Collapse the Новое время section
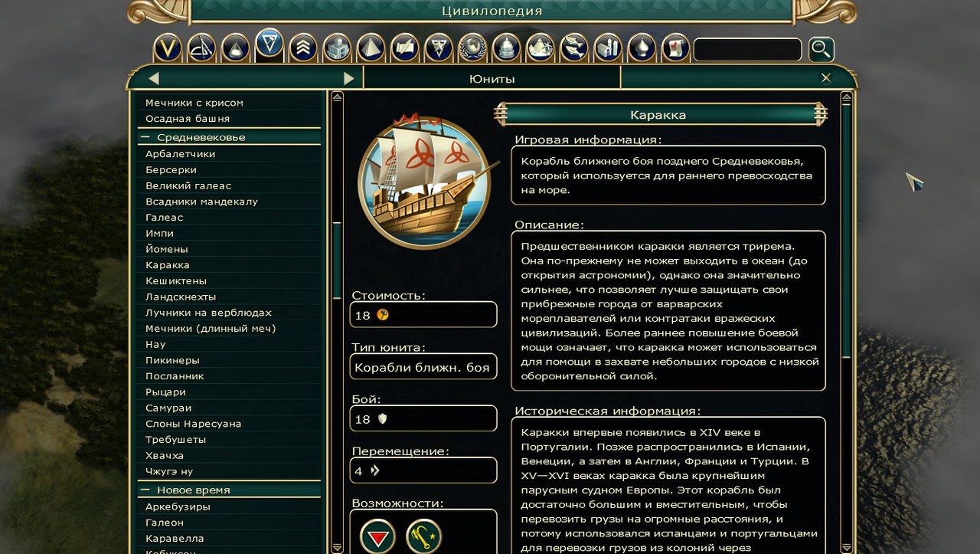The image size is (980, 554). [145, 490]
